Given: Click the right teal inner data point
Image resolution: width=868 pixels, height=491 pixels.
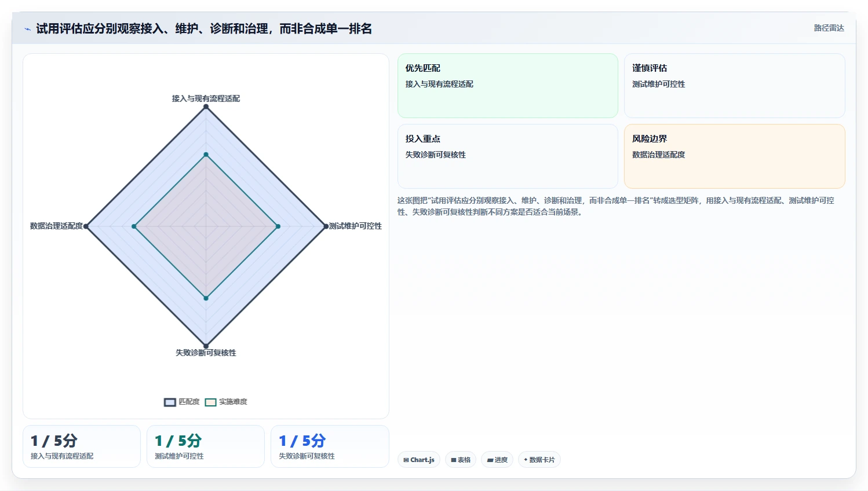Looking at the screenshot, I should [x=278, y=226].
